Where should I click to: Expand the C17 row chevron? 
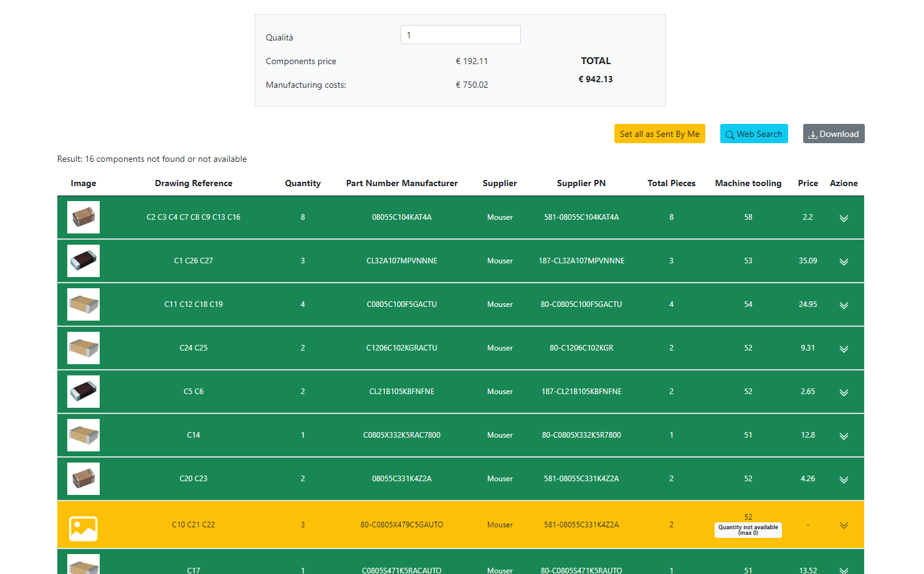[844, 570]
